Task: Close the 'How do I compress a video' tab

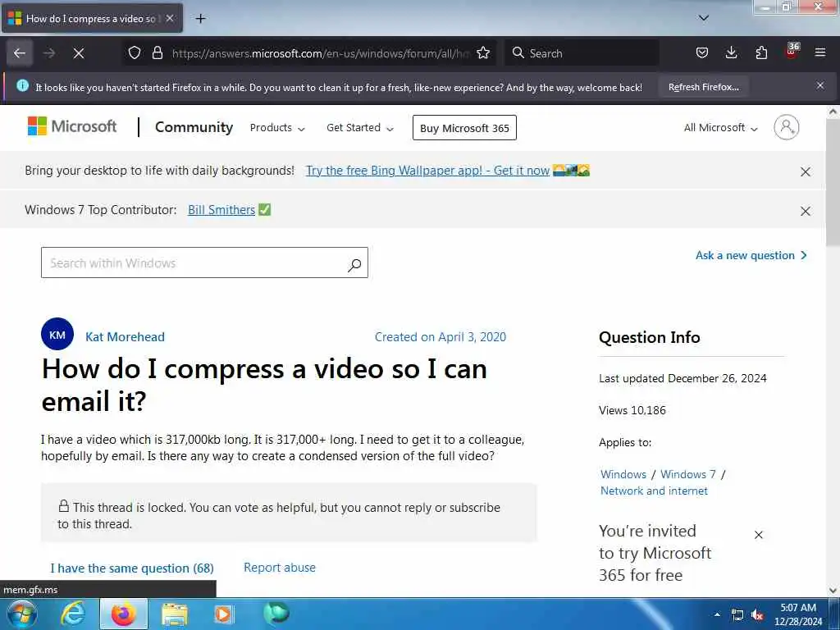Action: [x=170, y=18]
